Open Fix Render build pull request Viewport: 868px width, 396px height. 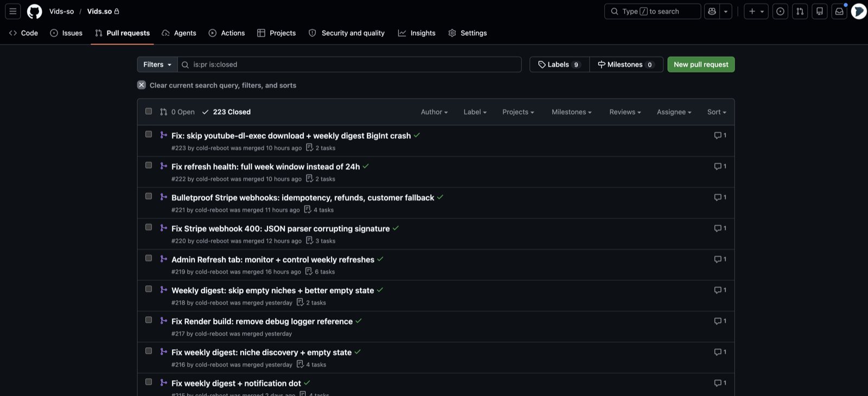pos(262,321)
